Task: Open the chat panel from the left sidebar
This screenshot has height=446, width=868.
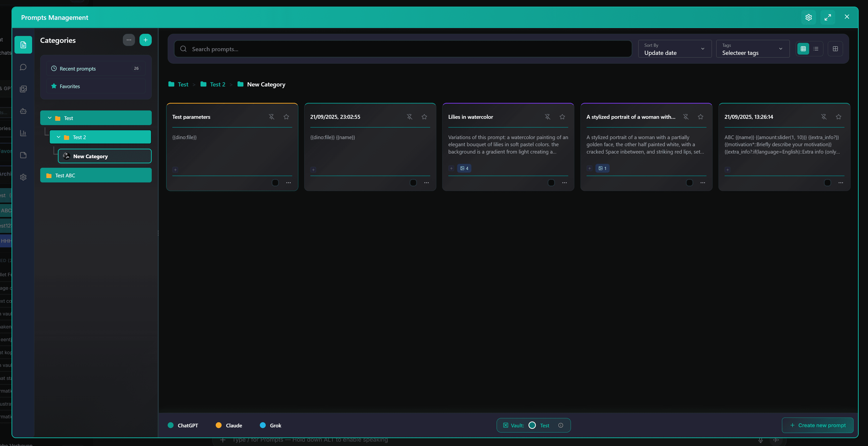Action: pyautogui.click(x=23, y=67)
